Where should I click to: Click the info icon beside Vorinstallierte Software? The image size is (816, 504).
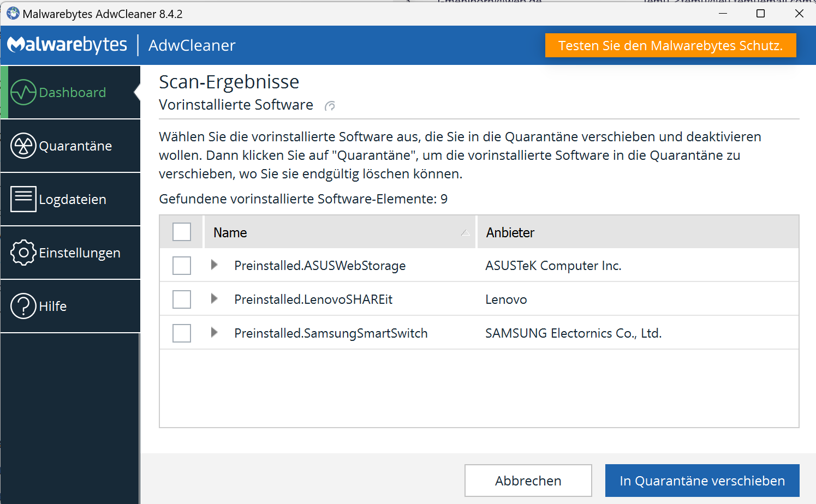330,106
